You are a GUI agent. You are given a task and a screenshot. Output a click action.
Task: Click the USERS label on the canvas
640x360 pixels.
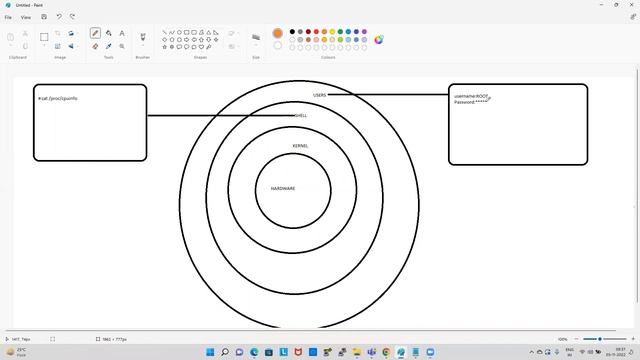coord(320,95)
